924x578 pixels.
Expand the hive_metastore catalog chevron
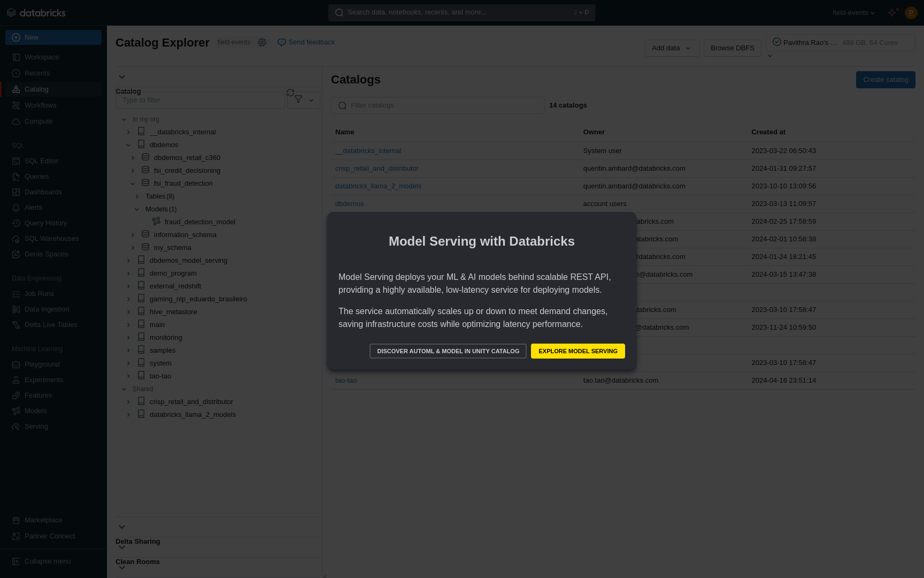(128, 312)
